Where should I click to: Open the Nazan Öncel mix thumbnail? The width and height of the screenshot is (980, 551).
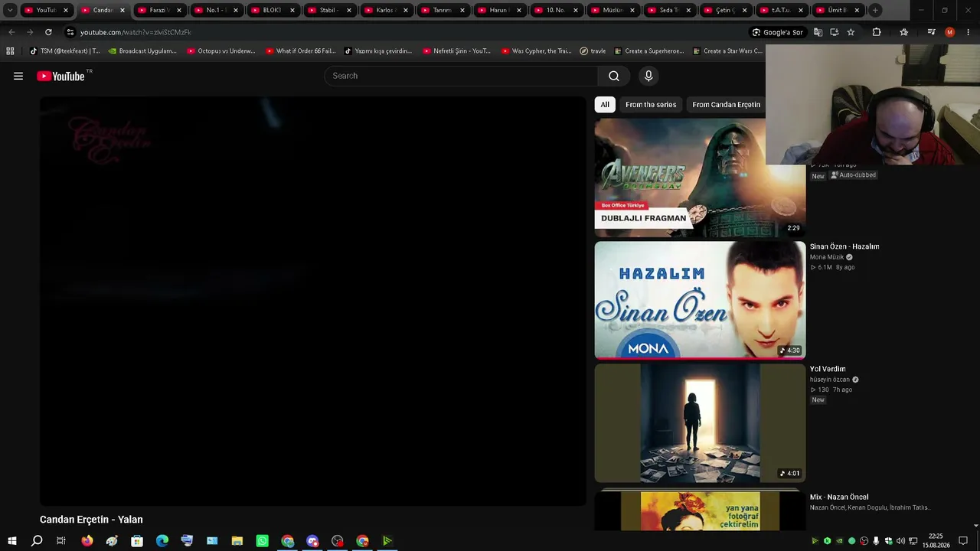point(700,510)
